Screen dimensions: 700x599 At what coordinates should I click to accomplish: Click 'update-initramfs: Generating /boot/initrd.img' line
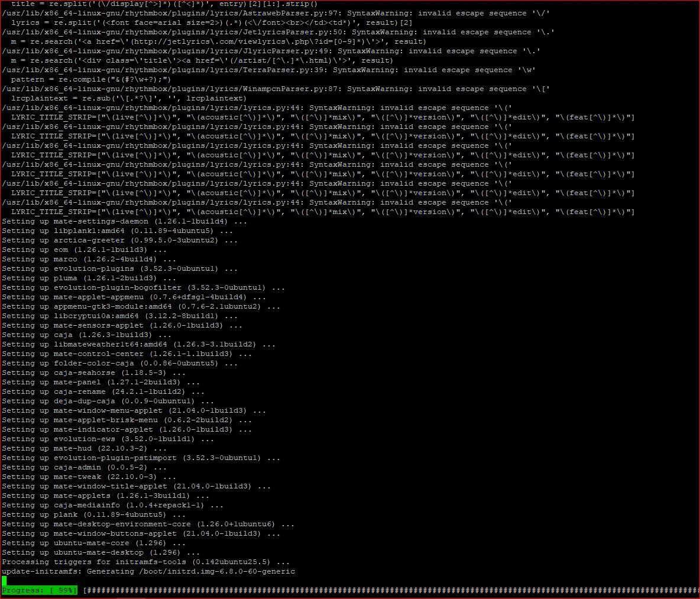(x=148, y=572)
